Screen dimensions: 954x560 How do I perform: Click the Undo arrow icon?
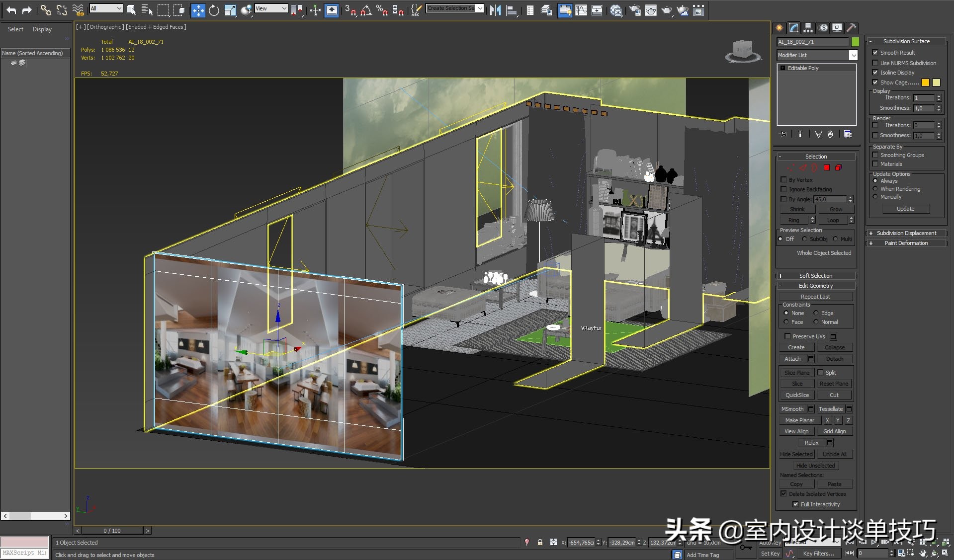[11, 10]
